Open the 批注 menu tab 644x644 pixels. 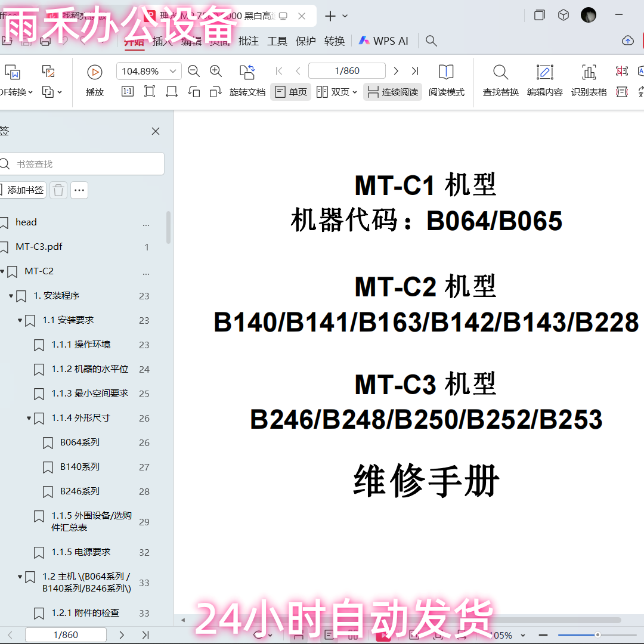tap(249, 41)
